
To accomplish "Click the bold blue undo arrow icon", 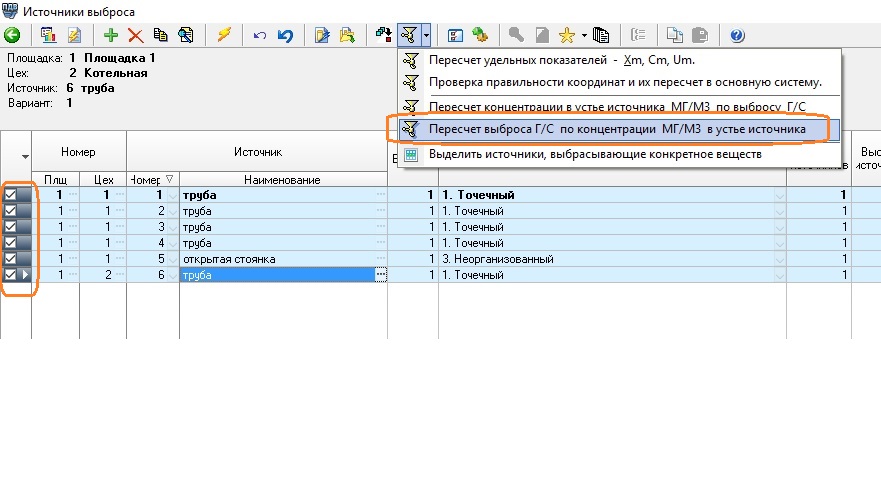I will (285, 35).
